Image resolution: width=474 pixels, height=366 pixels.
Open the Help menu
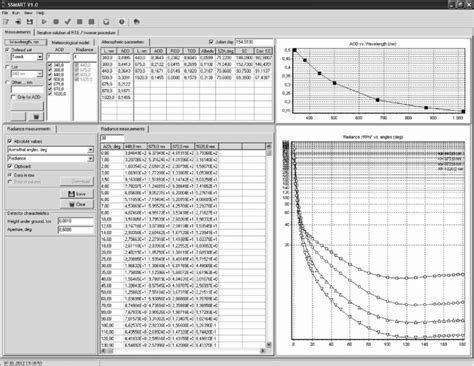pyautogui.click(x=40, y=13)
